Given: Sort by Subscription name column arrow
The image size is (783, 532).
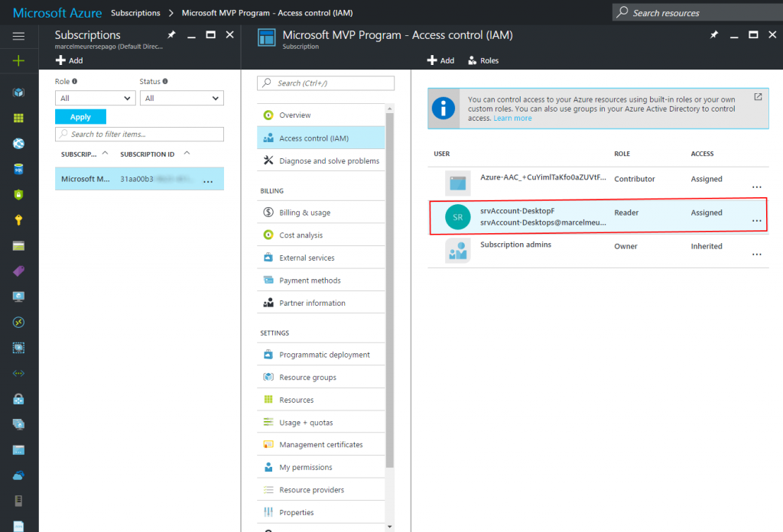Looking at the screenshot, I should [x=105, y=153].
